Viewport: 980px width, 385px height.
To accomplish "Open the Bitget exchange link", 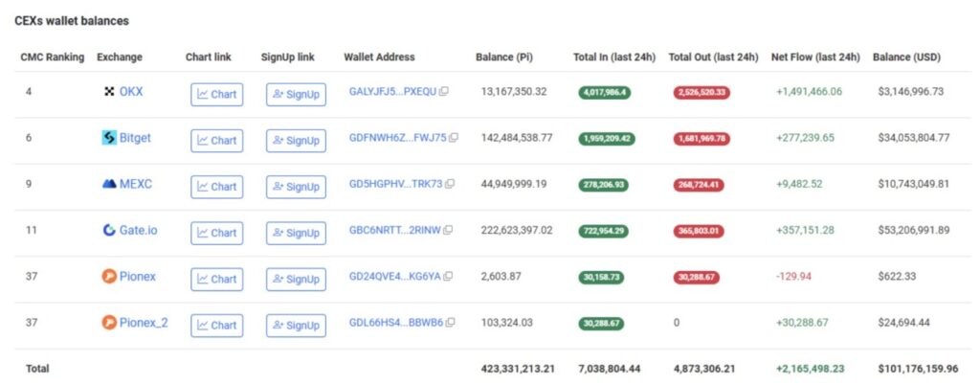I will coord(134,138).
